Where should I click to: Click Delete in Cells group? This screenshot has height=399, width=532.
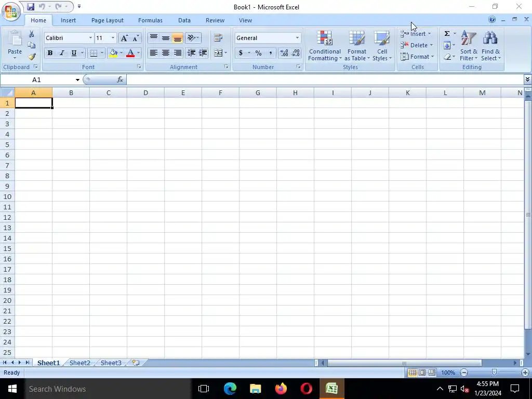(417, 45)
